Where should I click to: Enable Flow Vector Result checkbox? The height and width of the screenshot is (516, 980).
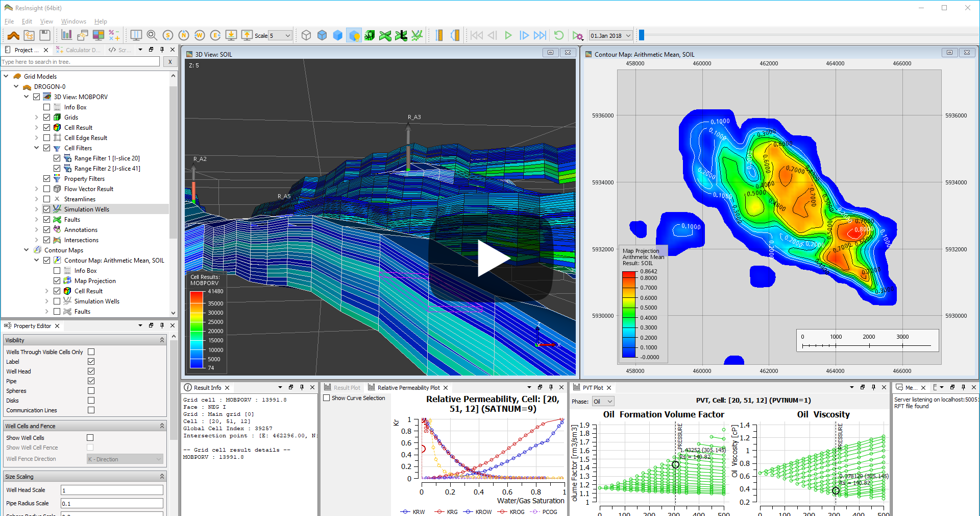(x=46, y=189)
